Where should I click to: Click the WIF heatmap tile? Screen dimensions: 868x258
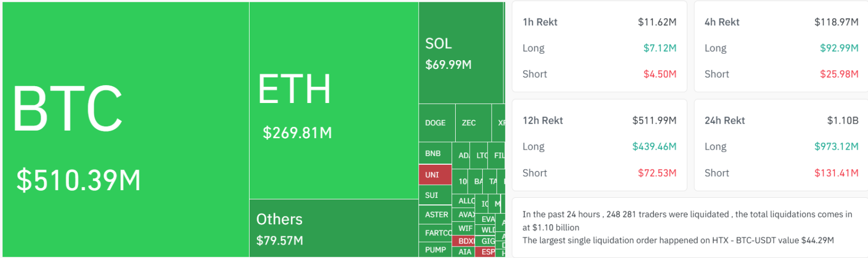pyautogui.click(x=465, y=229)
